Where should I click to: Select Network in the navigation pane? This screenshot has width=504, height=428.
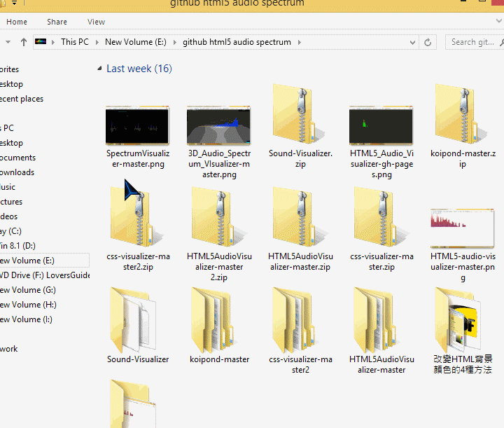pos(9,349)
